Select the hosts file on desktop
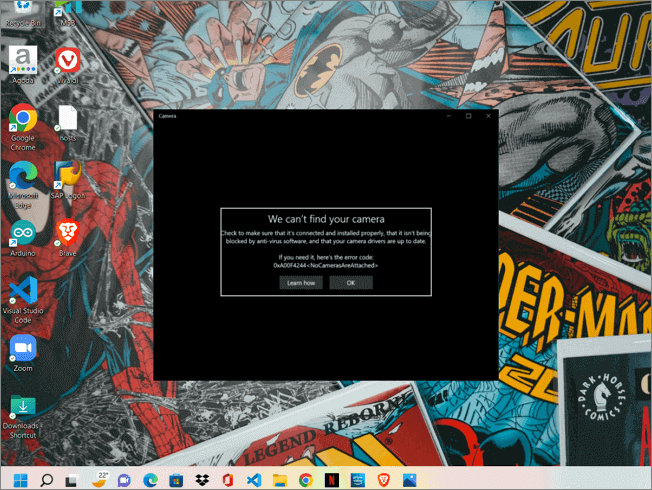Viewport: 652px width, 490px height. [x=67, y=123]
